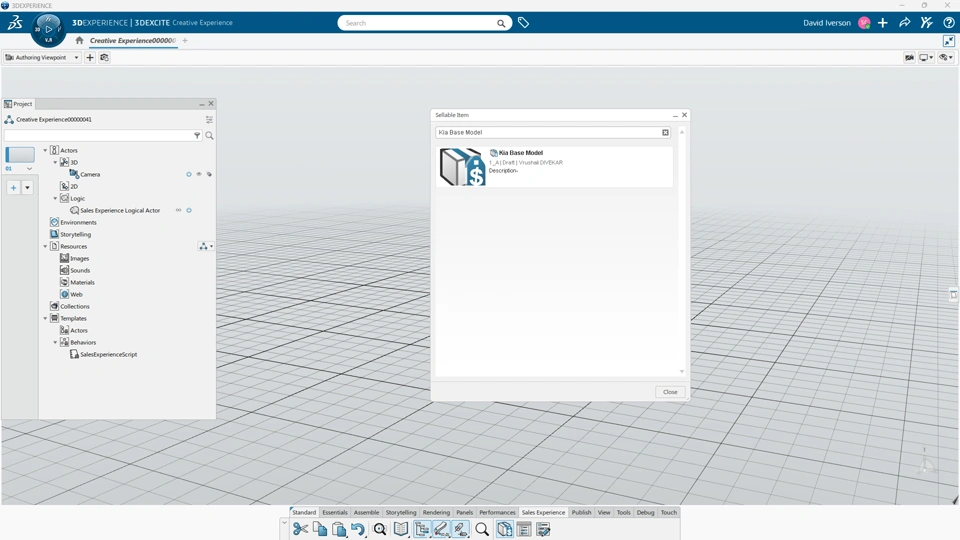The width and height of the screenshot is (960, 540).
Task: Click the list panel icon in bottom toolbar
Action: coord(524,529)
